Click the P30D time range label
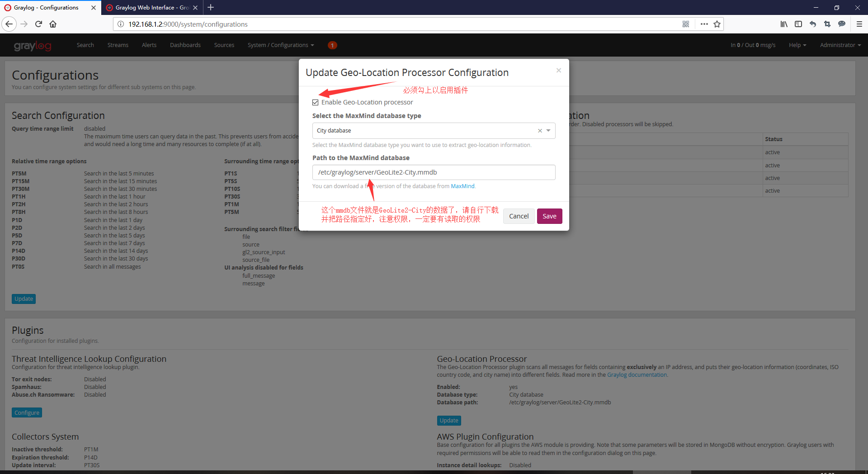Image resolution: width=868 pixels, height=474 pixels. pos(19,259)
